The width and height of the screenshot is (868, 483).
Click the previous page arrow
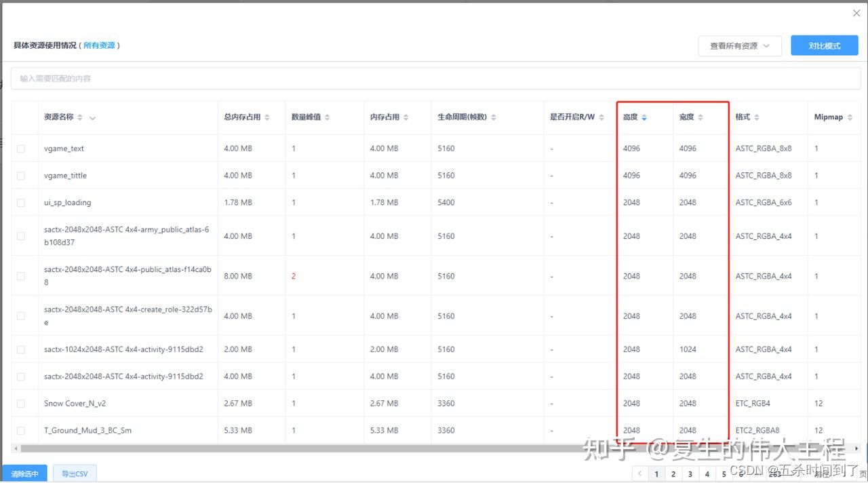coord(639,474)
